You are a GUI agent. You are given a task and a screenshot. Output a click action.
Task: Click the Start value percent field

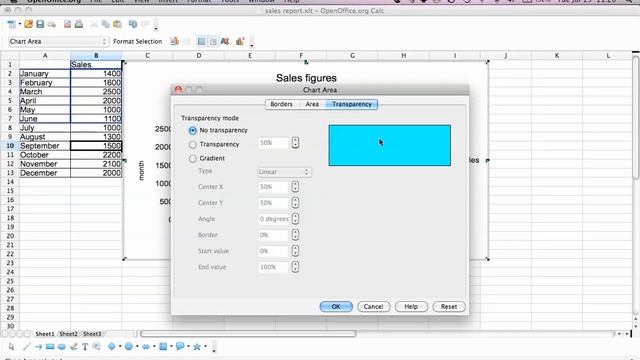[273, 251]
